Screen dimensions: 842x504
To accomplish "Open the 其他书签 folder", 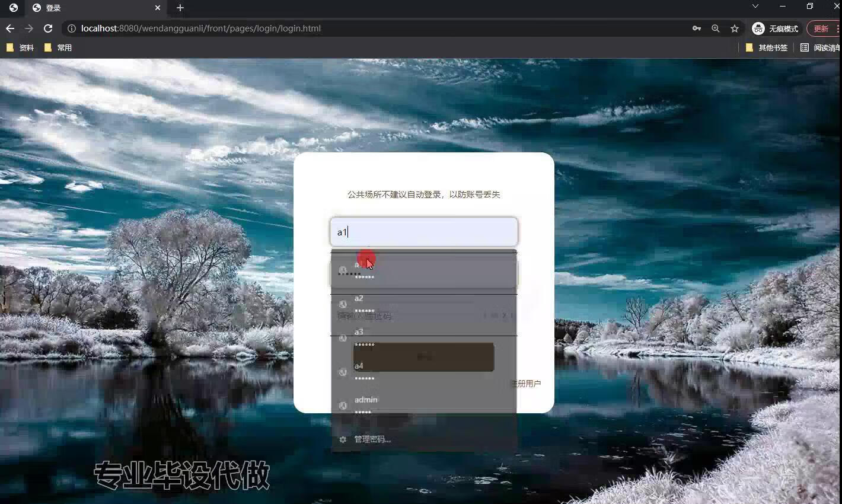I will coord(767,47).
